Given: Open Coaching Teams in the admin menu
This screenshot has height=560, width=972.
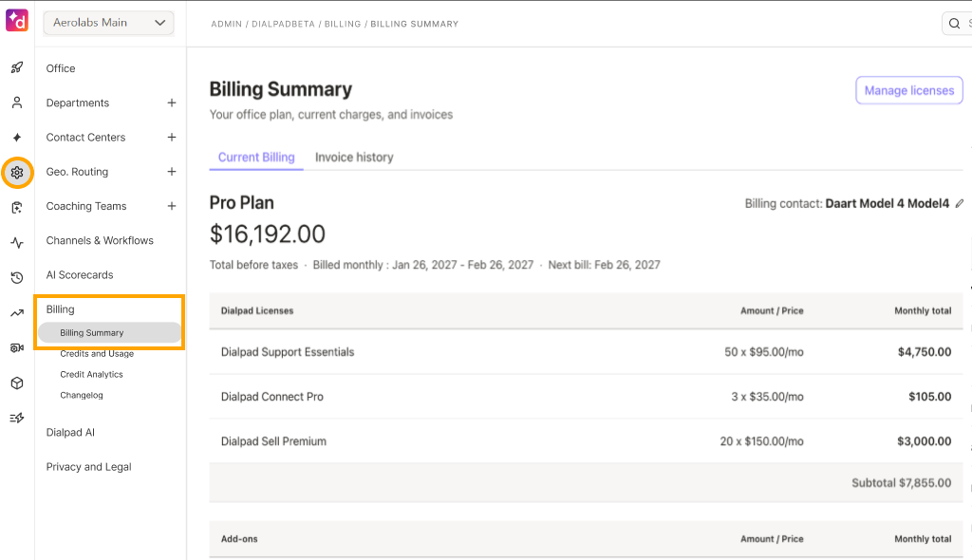Looking at the screenshot, I should point(86,206).
